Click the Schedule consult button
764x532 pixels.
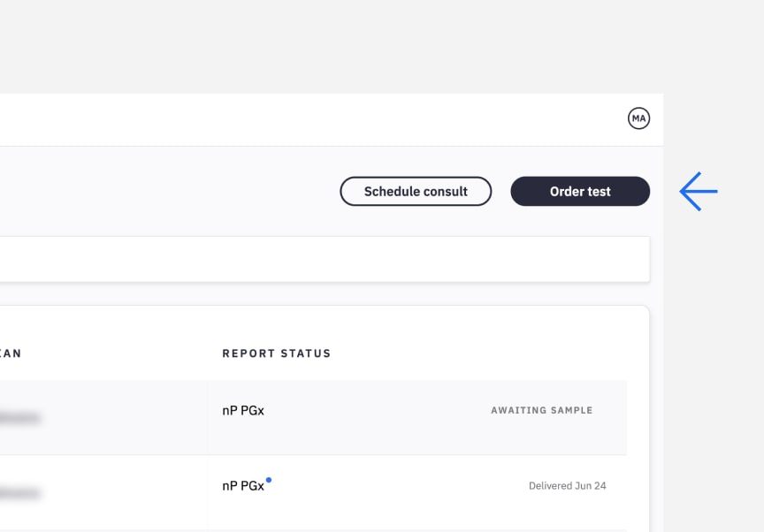pos(416,191)
